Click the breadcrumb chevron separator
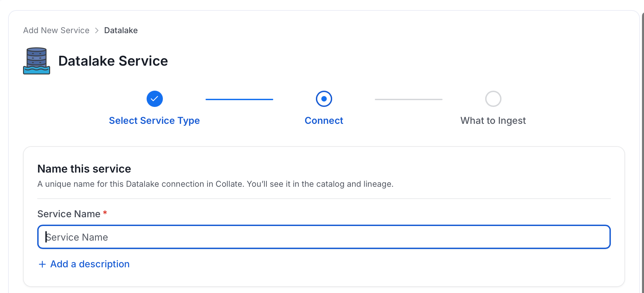Screen dimensions: 644x293 coord(97,30)
